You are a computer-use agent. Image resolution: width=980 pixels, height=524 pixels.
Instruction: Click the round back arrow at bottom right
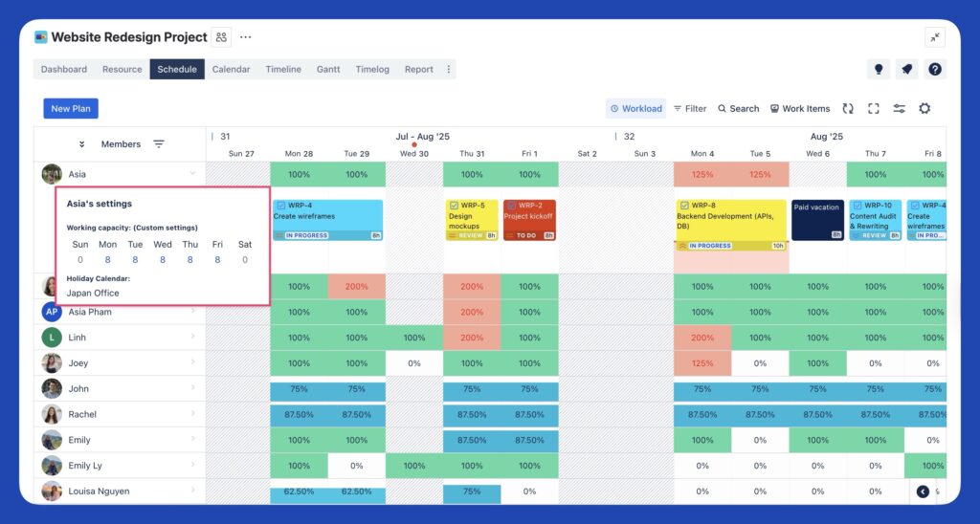coord(923,491)
